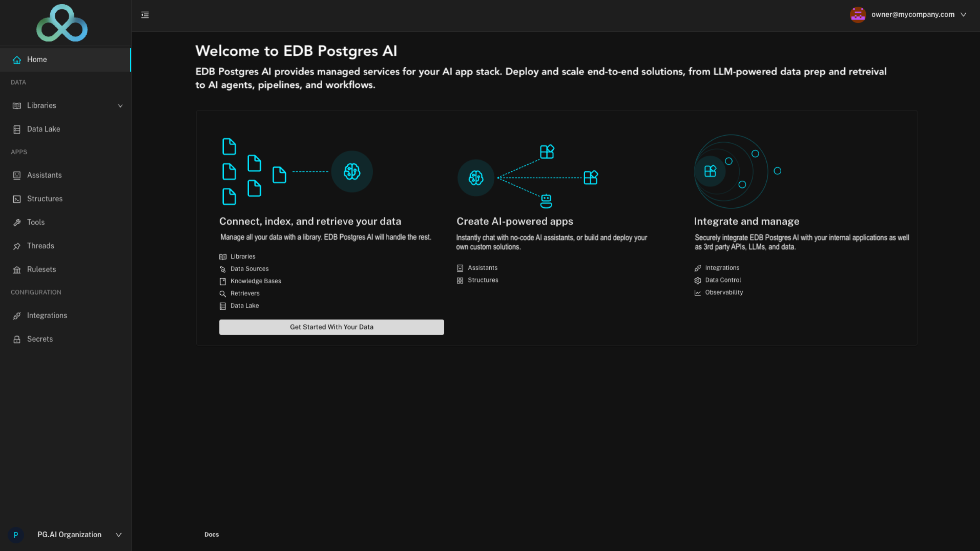The height and width of the screenshot is (551, 980).
Task: Follow the Data Sources link
Action: pyautogui.click(x=249, y=269)
